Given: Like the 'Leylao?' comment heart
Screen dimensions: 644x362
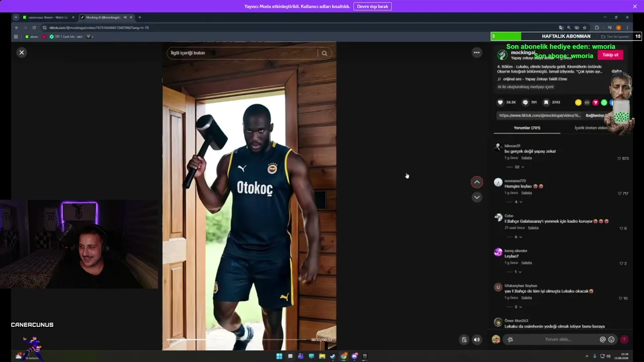Looking at the screenshot, I should pyautogui.click(x=622, y=263).
